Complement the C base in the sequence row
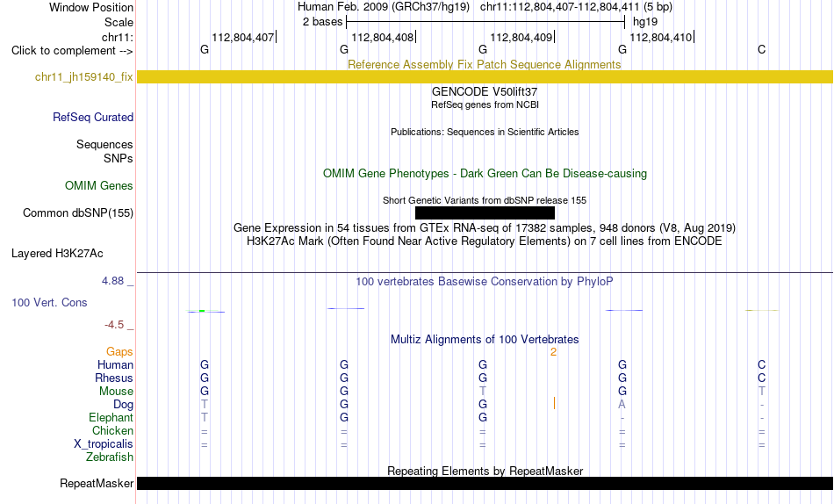Screen dimensions: 834x504 click(x=762, y=49)
